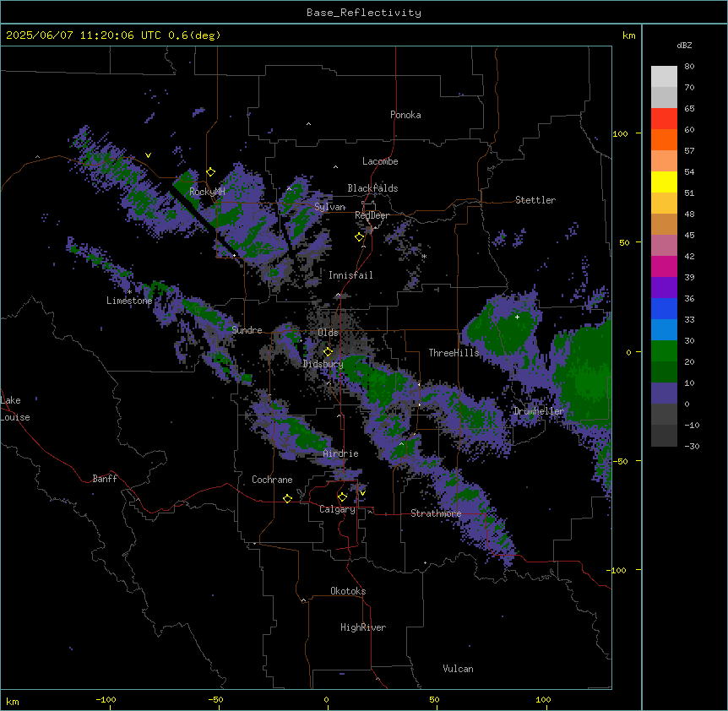Click the bright green 20-30 dBZ legend color

[664, 351]
